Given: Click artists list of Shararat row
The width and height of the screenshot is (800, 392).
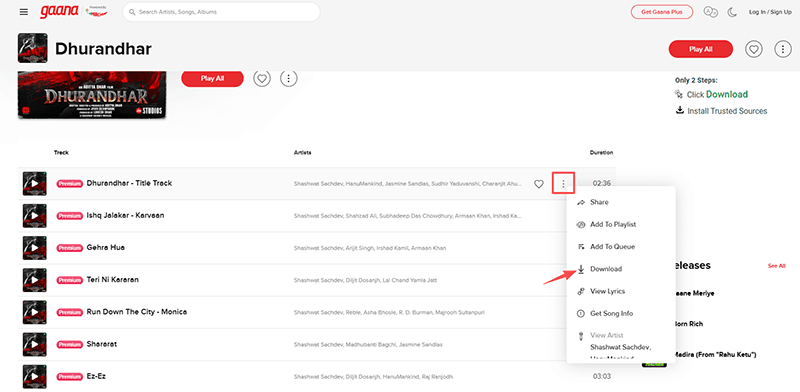Looking at the screenshot, I should point(368,345).
